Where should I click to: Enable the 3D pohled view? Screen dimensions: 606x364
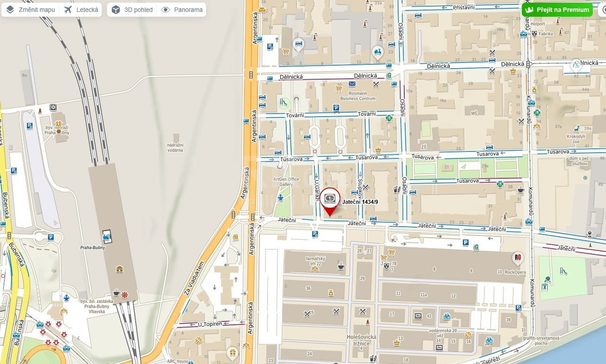133,9
